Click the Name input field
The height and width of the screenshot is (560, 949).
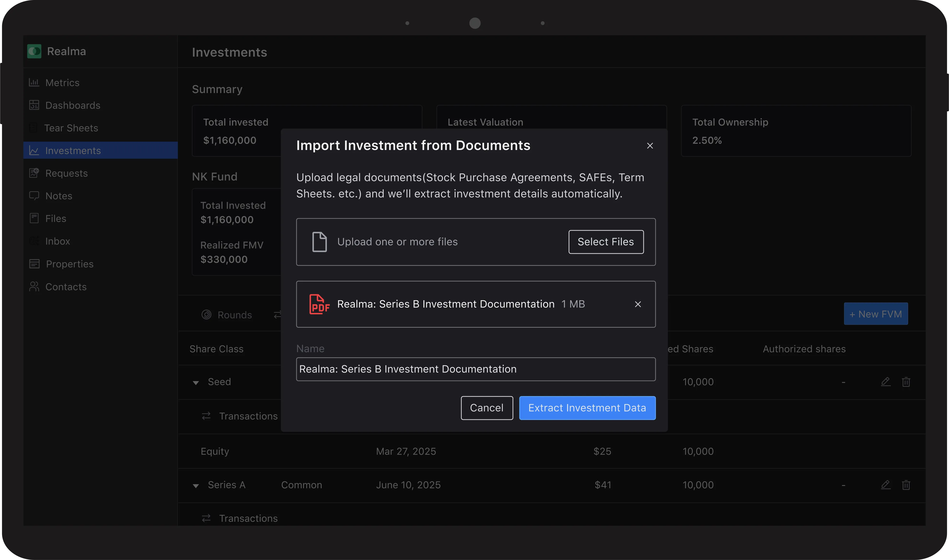pos(475,369)
